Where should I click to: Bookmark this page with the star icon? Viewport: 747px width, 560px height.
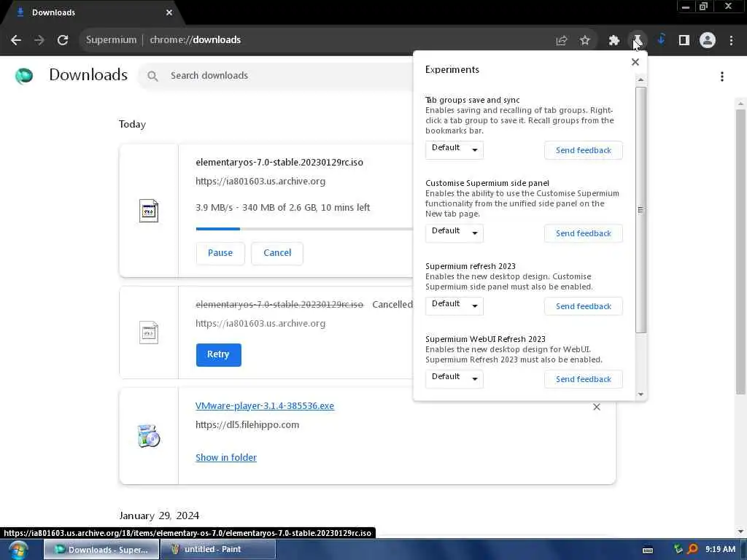(584, 41)
